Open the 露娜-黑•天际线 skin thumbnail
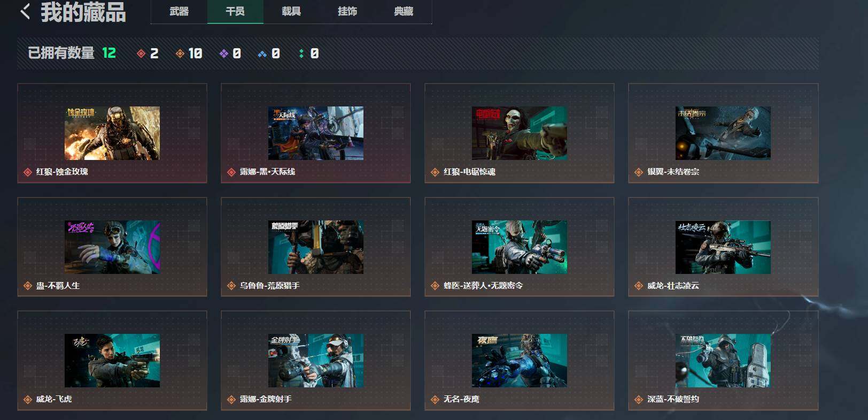The image size is (868, 420). point(316,133)
